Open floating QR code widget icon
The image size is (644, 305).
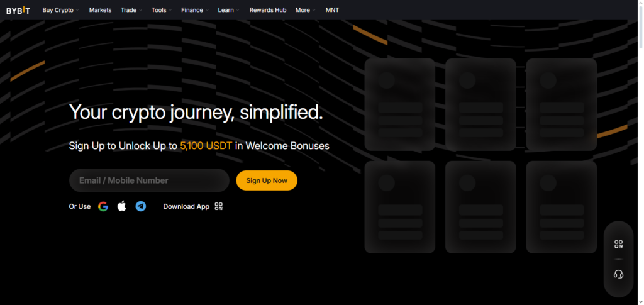(x=618, y=244)
